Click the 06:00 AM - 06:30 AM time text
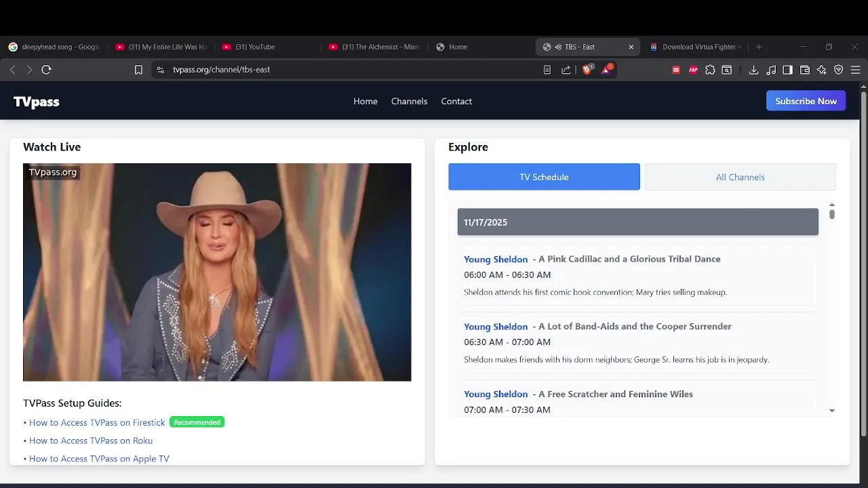Viewport: 868px width, 488px height. point(507,274)
